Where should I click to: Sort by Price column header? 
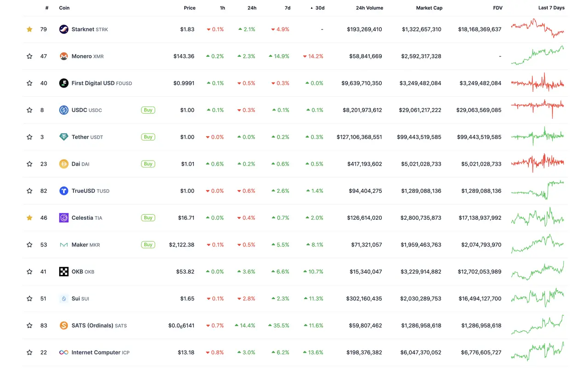tap(189, 8)
